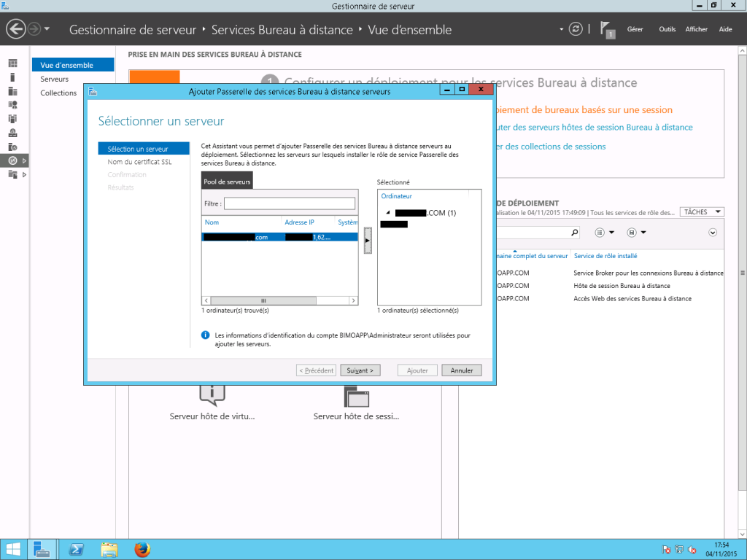Click the horizontal scrollbar under the server list
This screenshot has height=560, width=747.
[x=263, y=300]
